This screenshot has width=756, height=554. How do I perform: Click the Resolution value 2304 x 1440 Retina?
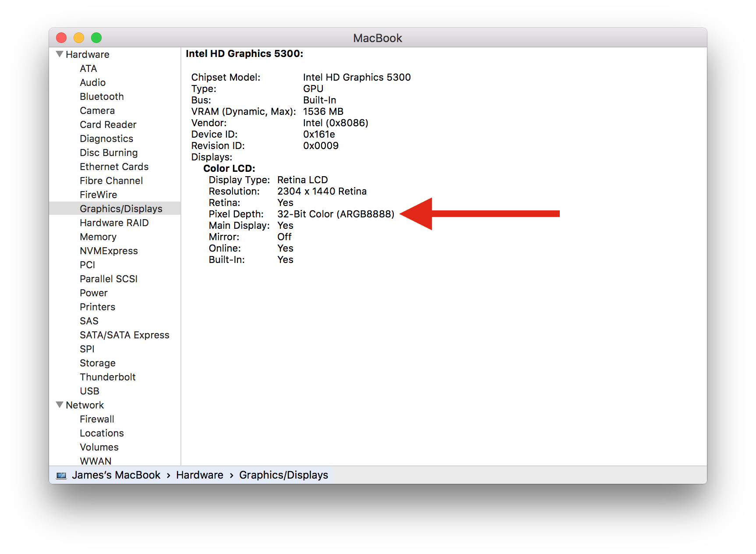[x=322, y=191]
